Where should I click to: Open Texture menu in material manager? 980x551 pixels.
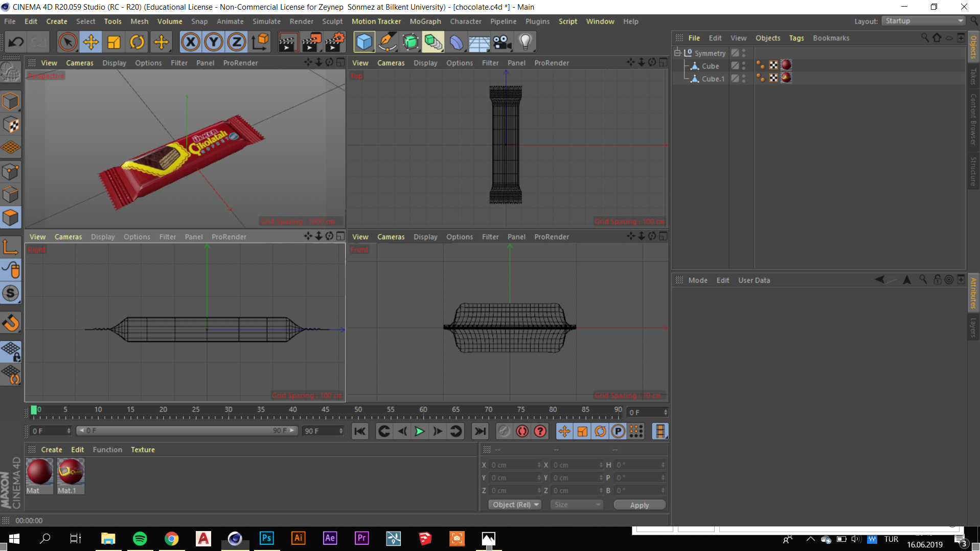(143, 450)
